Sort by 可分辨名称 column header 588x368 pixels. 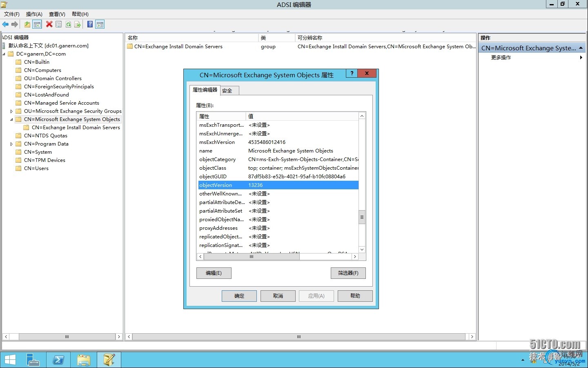coord(385,38)
